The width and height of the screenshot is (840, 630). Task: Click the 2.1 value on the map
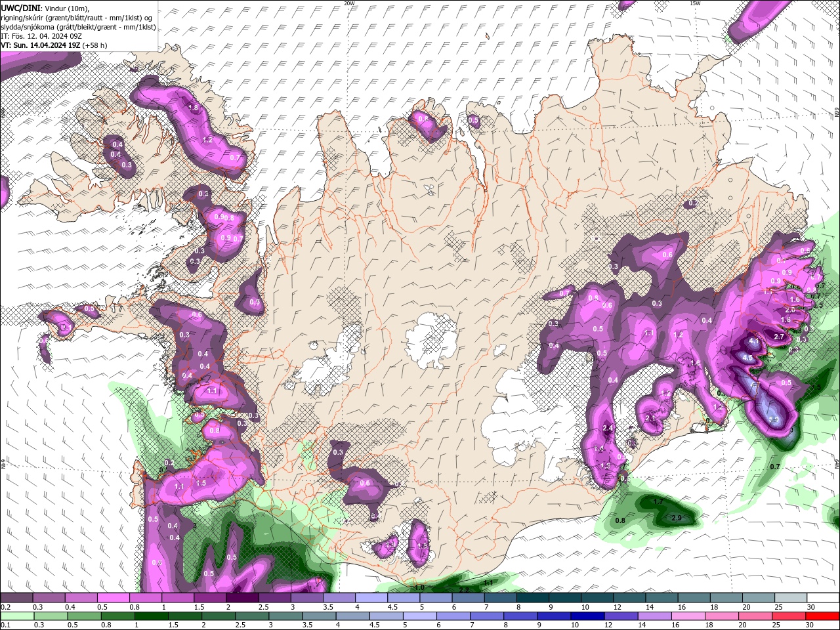650,418
